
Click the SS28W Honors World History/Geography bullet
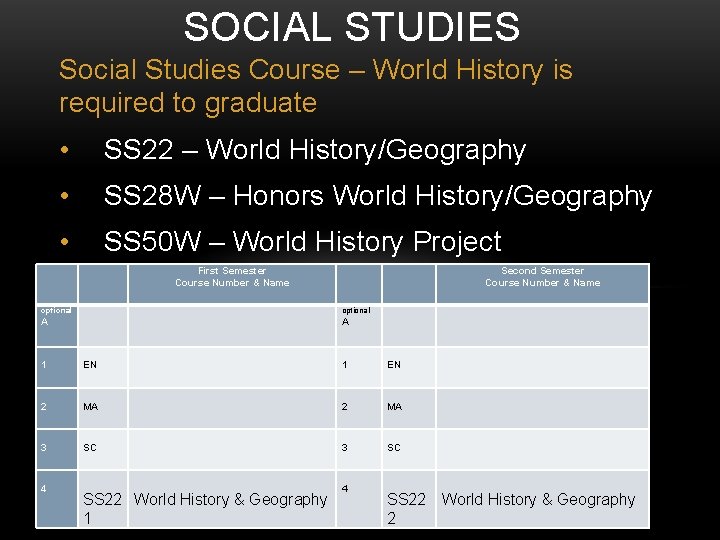tap(378, 196)
